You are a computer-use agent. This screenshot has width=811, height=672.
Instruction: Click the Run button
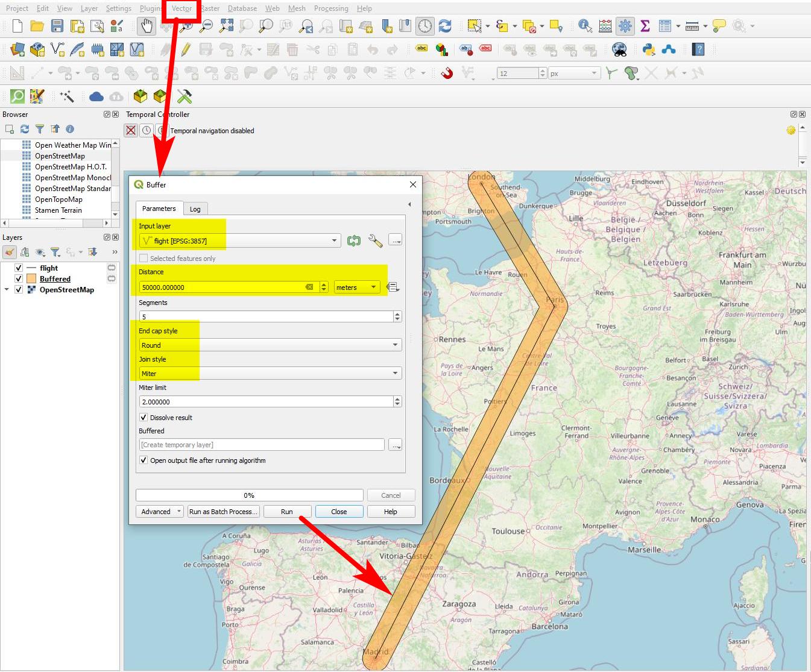point(287,512)
